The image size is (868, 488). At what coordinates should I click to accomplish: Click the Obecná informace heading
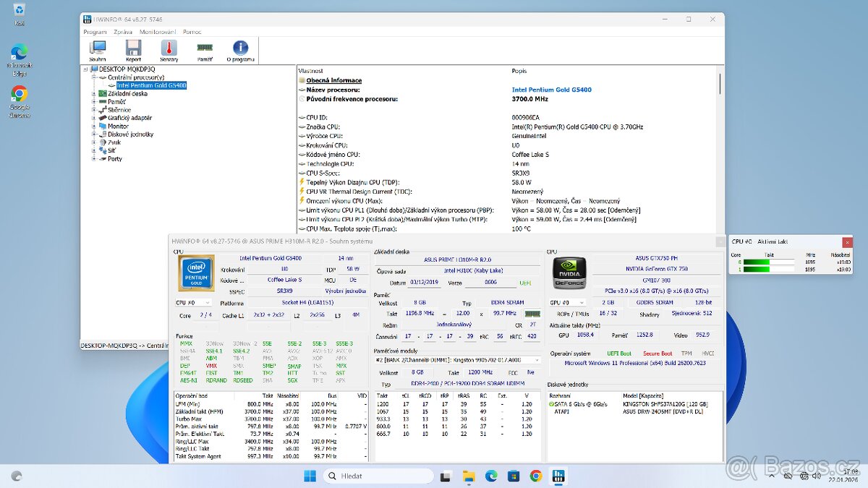(333, 80)
